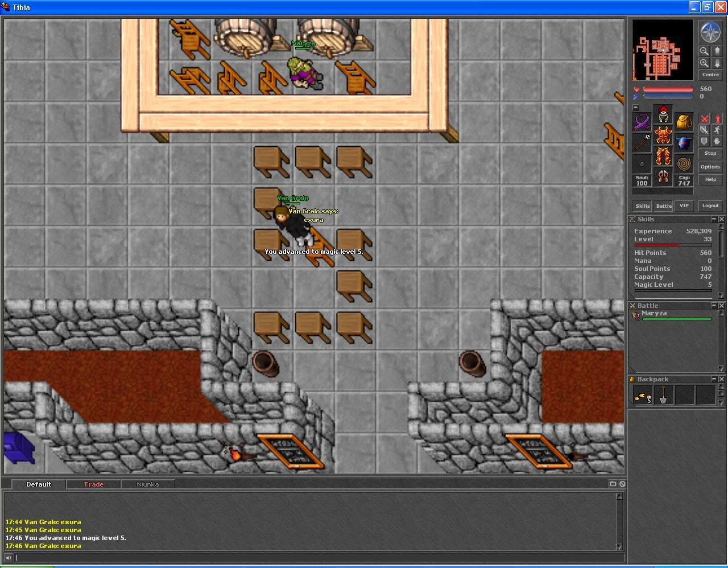This screenshot has width=728, height=568.
Task: Click the skull staff weapon slot
Action: [642, 143]
